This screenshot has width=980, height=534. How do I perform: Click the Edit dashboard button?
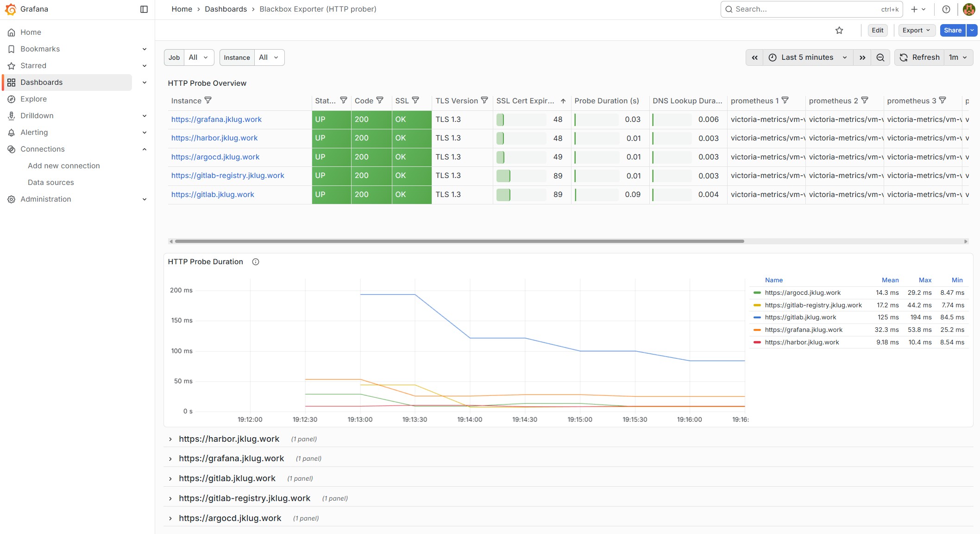click(x=877, y=31)
